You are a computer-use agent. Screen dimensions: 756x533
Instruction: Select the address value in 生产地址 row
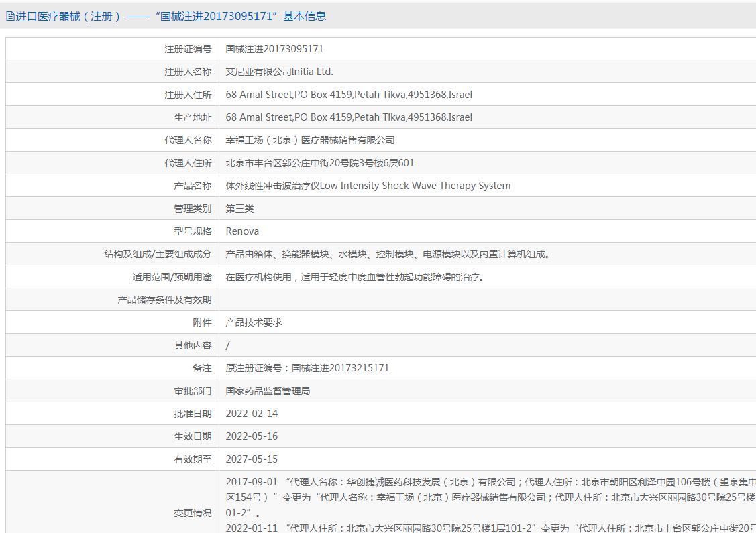pyautogui.click(x=349, y=117)
